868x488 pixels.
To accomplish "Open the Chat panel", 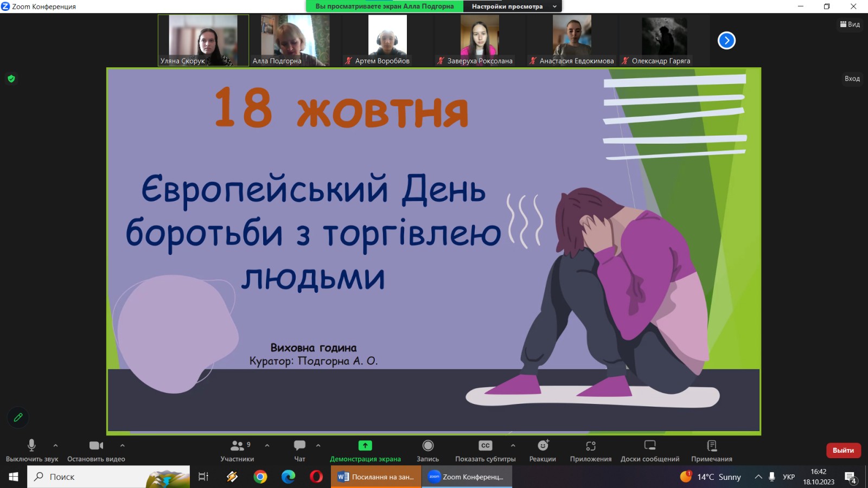I will tap(299, 450).
